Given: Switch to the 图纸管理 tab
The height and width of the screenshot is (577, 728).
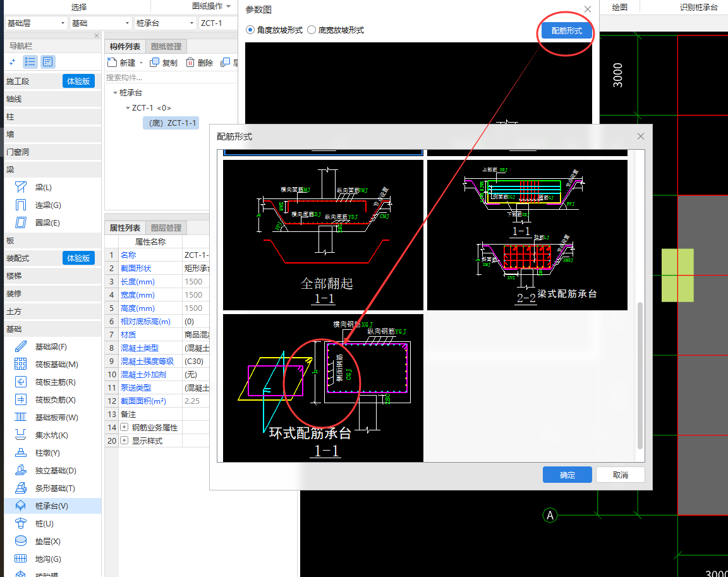Looking at the screenshot, I should [166, 46].
